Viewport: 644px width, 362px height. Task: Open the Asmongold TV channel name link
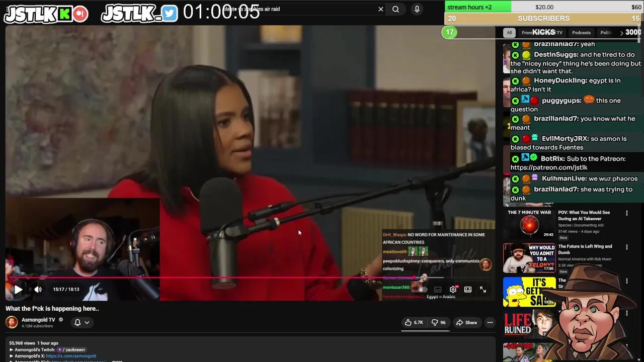pos(38,320)
